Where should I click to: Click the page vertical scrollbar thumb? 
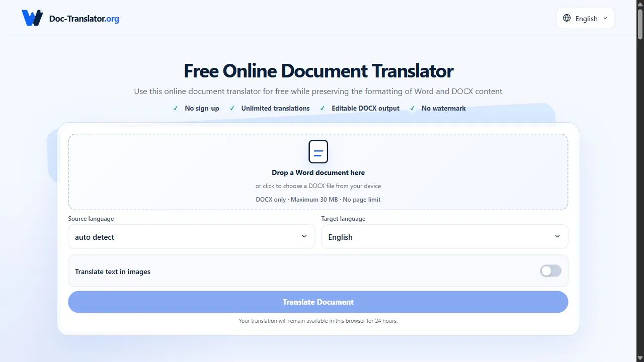pyautogui.click(x=640, y=24)
